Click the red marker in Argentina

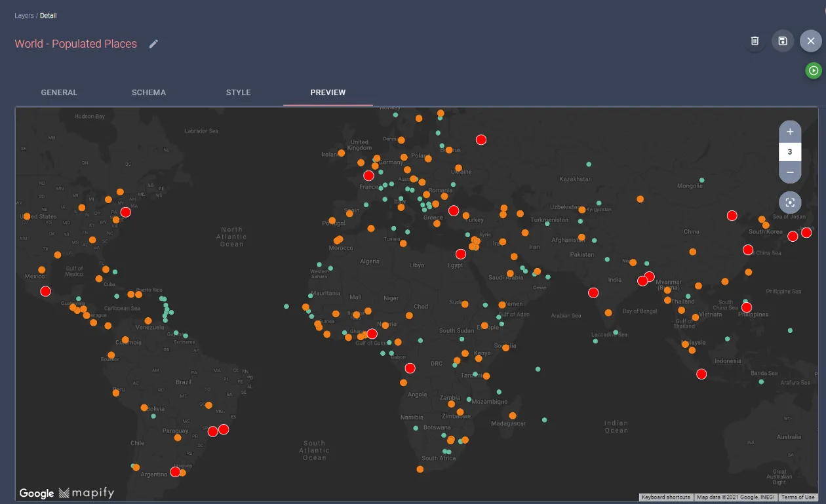175,472
